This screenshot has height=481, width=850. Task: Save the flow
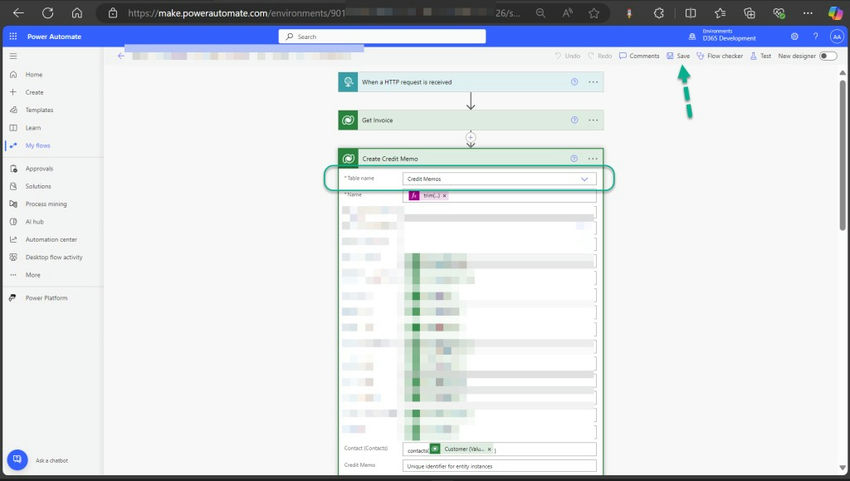678,56
